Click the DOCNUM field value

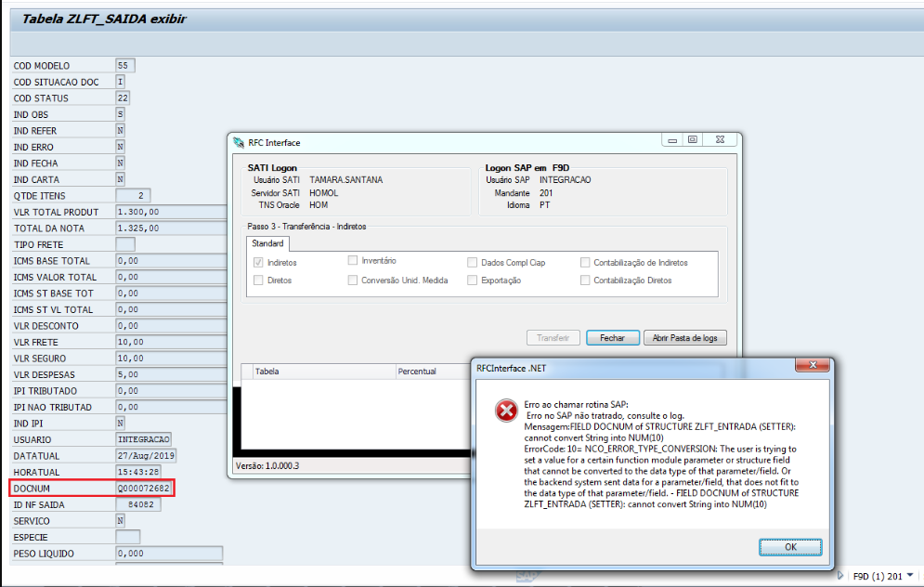pos(144,488)
